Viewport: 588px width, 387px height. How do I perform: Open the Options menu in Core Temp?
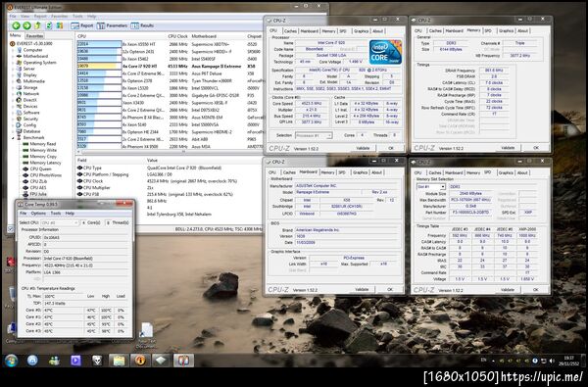(38, 214)
